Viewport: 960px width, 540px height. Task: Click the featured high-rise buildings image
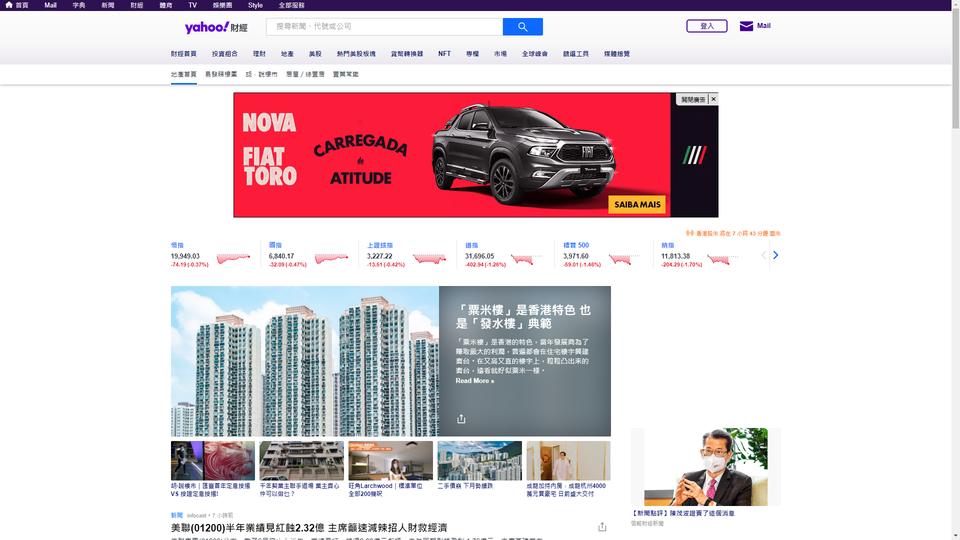tap(305, 361)
